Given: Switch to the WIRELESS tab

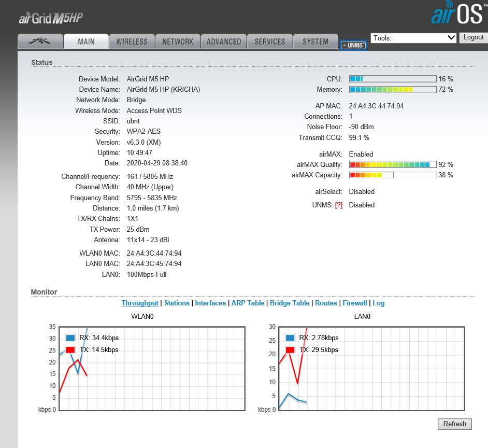Looking at the screenshot, I should tap(132, 41).
